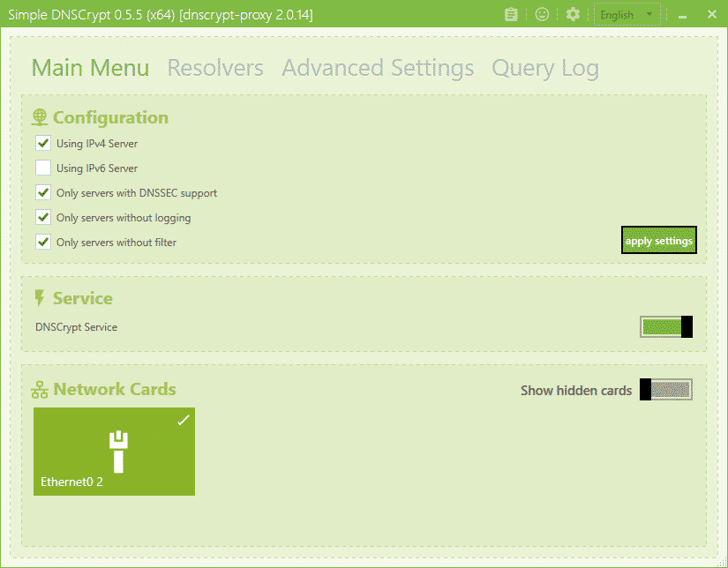Click the checkmark on Ethernet0 2 card
The height and width of the screenshot is (568, 728).
coord(183,421)
